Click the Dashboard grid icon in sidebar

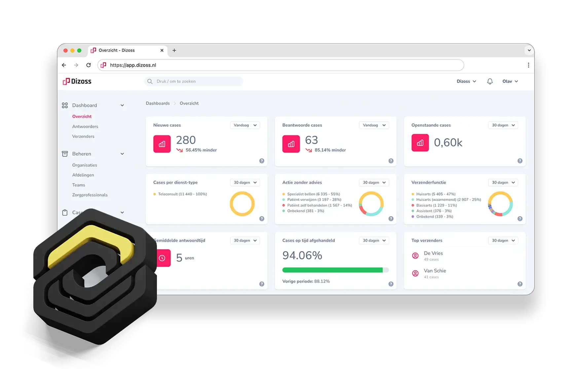[65, 105]
